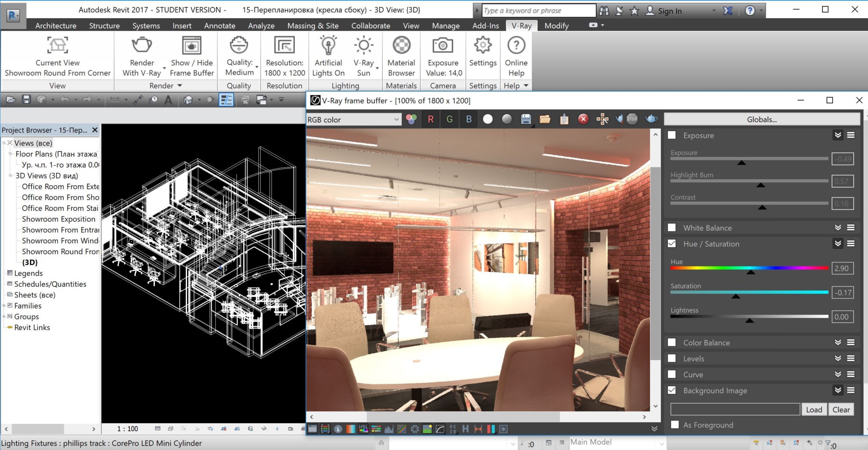The height and width of the screenshot is (450, 868).
Task: Open Current View selector in V-Ray ribbon
Action: pos(57,57)
